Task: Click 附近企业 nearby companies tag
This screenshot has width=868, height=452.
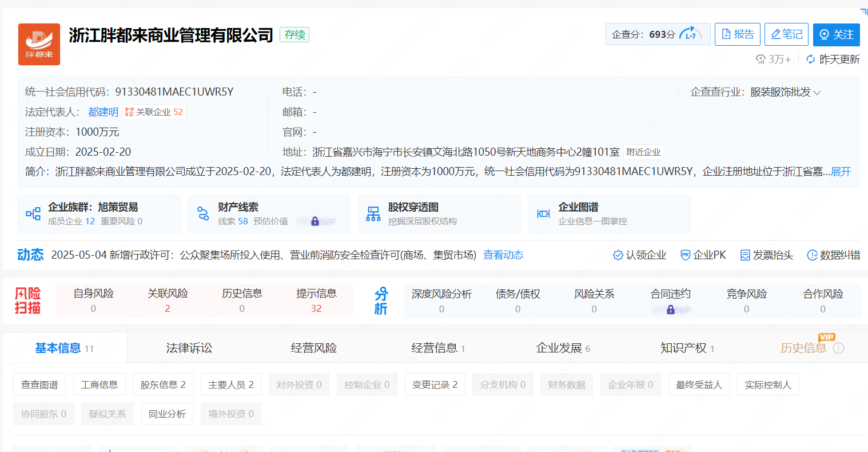Action: coord(643,152)
